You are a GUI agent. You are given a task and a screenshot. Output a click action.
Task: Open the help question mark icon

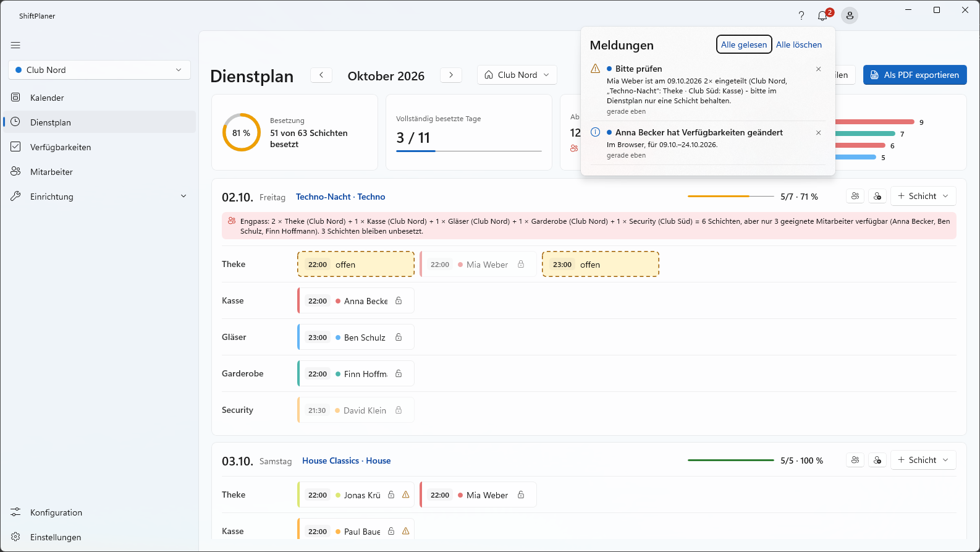point(801,15)
